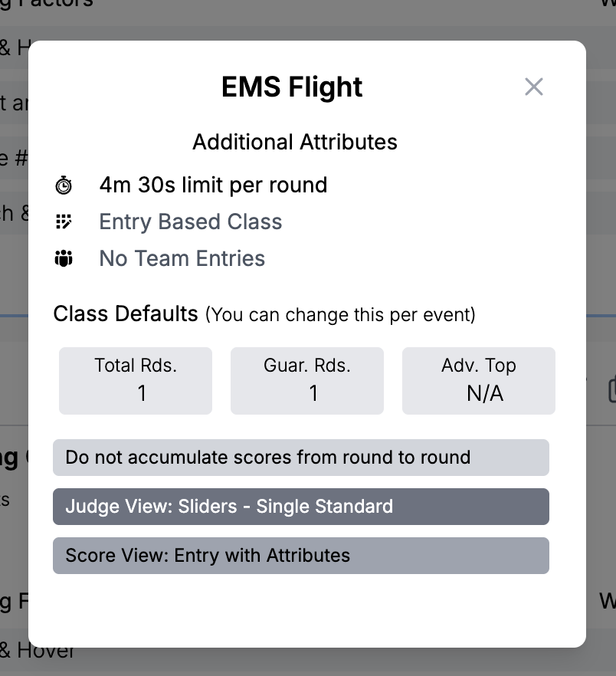
Task: Click the Entry Based Class grid-pencil icon
Action: click(x=64, y=222)
